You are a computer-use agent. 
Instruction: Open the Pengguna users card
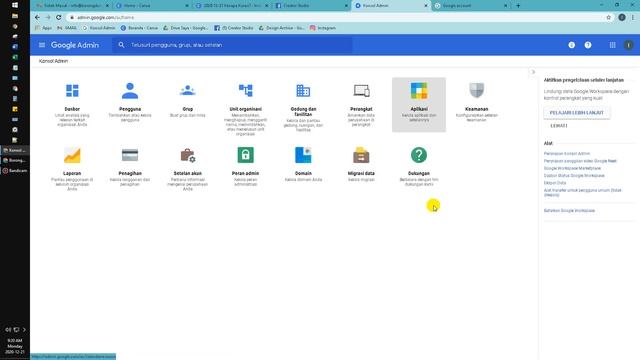(x=130, y=104)
